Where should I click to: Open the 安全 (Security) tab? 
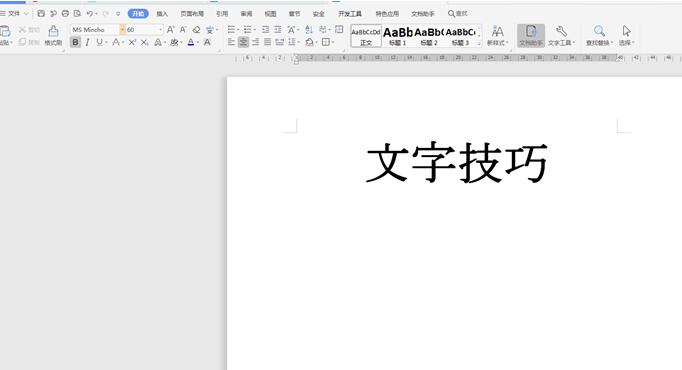click(x=318, y=13)
